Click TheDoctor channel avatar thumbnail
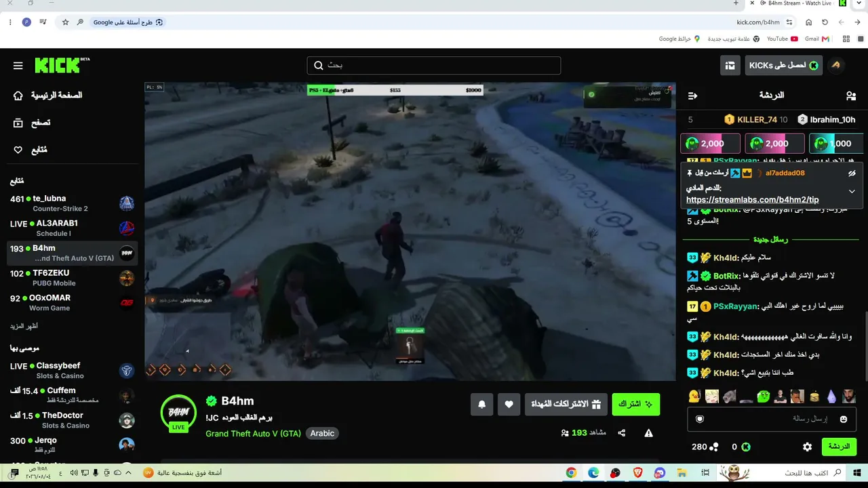The width and height of the screenshot is (868, 488). pos(127,420)
